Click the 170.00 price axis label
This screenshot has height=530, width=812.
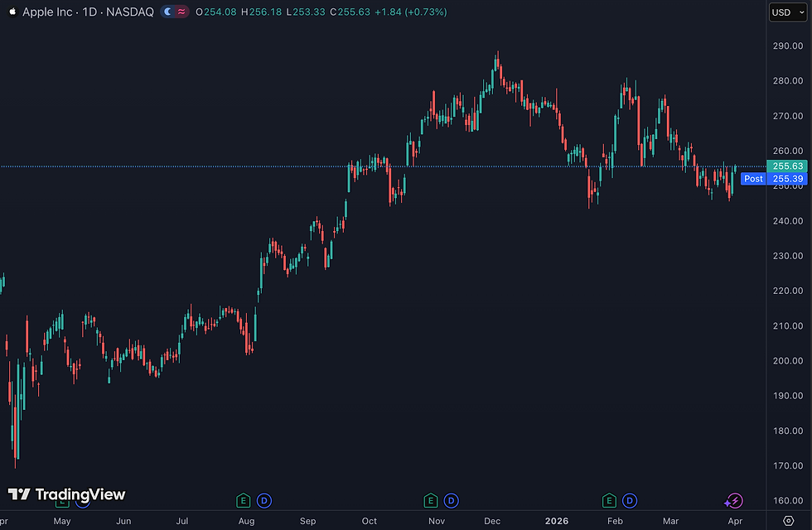(x=788, y=465)
